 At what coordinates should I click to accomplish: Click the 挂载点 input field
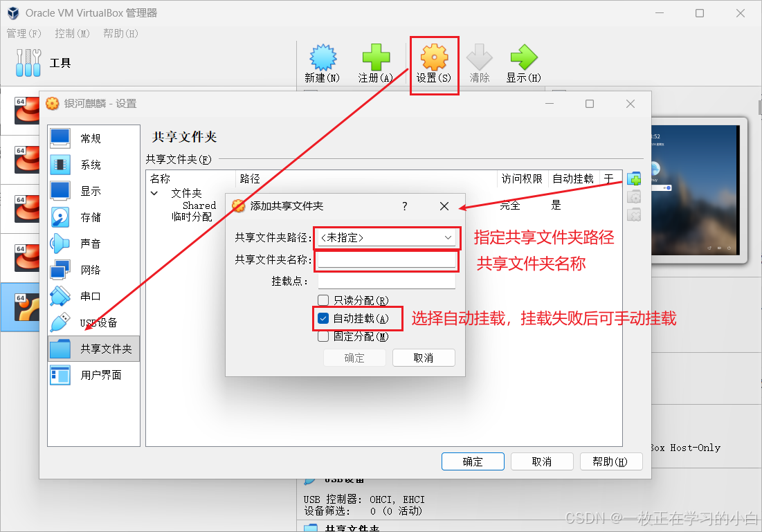pos(386,282)
